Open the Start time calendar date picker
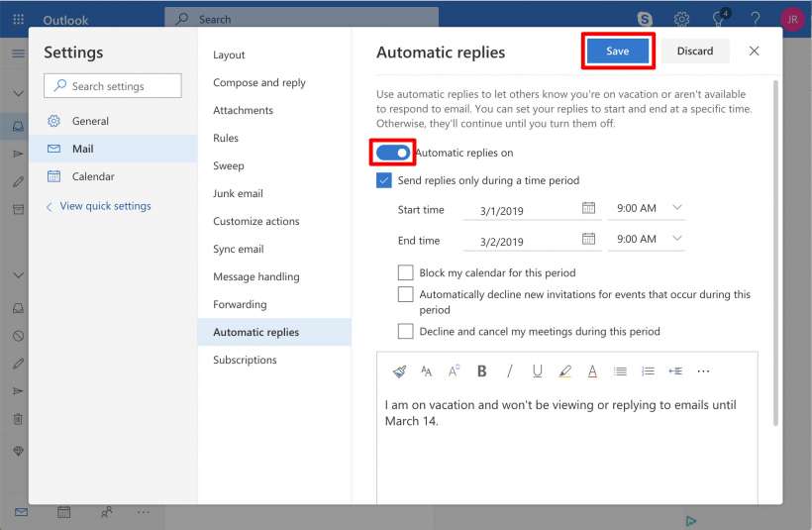Screen dimensions: 812x530 click(x=588, y=208)
